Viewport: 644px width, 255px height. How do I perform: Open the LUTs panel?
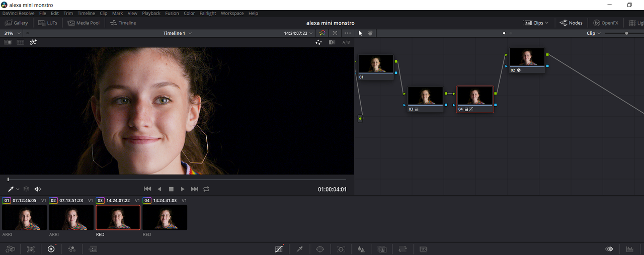click(48, 23)
